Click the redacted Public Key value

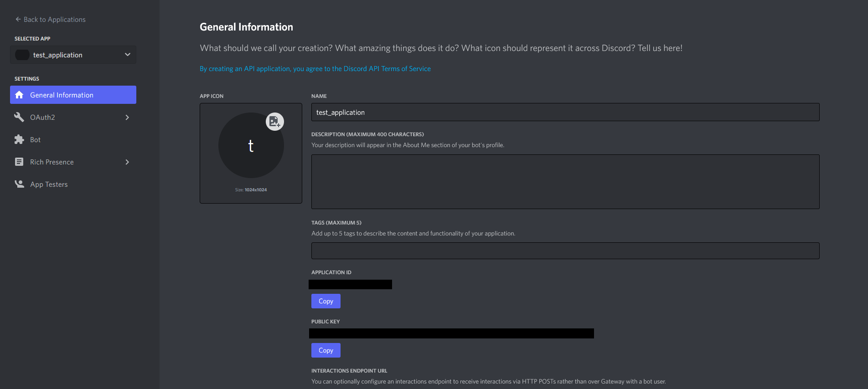451,333
